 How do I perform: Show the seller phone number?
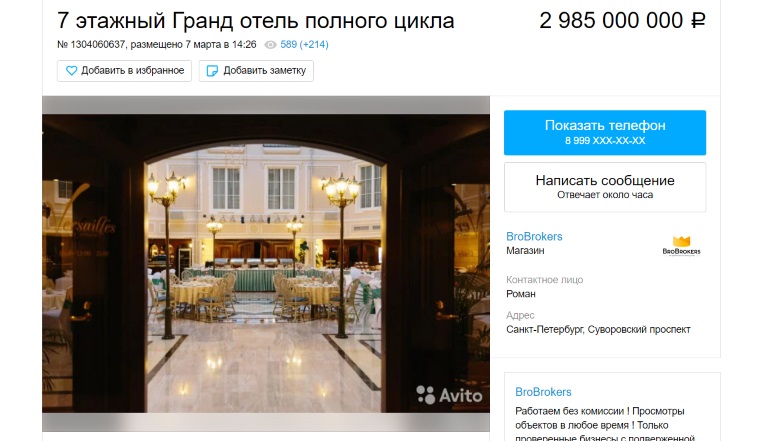coord(605,133)
